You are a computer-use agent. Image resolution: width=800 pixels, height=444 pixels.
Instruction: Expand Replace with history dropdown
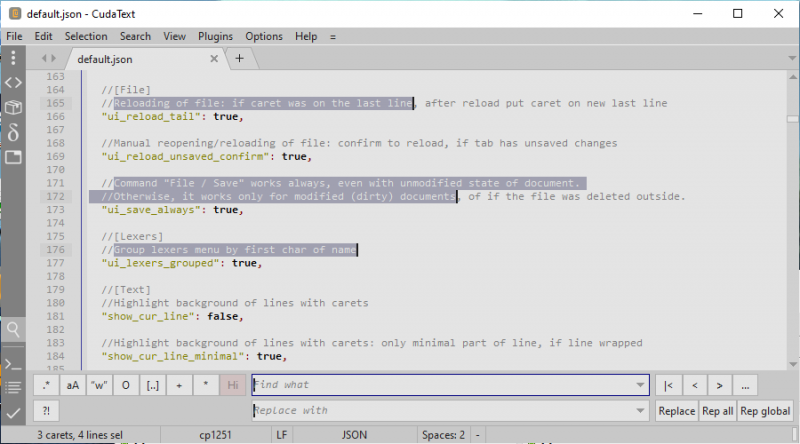coord(640,410)
